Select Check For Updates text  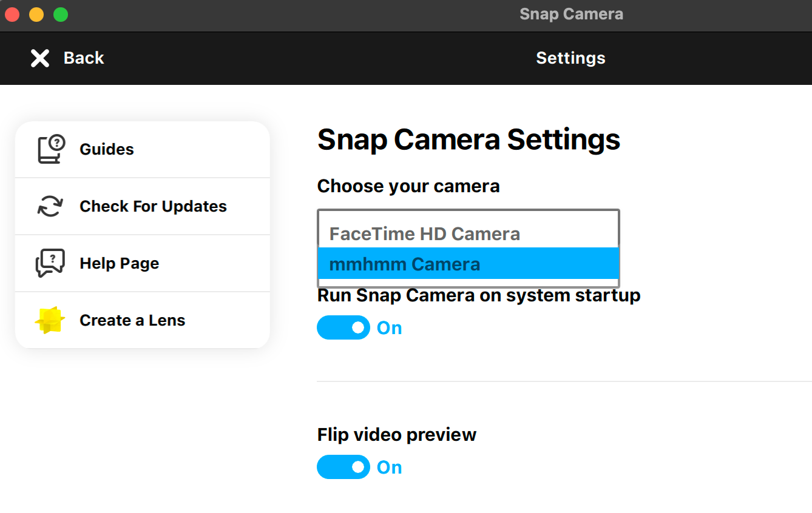click(x=153, y=206)
